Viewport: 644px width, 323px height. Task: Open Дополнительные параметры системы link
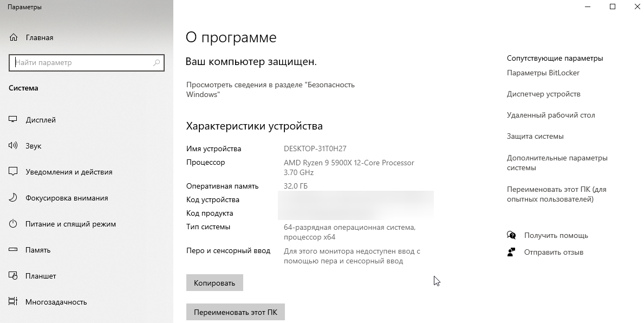[557, 163]
